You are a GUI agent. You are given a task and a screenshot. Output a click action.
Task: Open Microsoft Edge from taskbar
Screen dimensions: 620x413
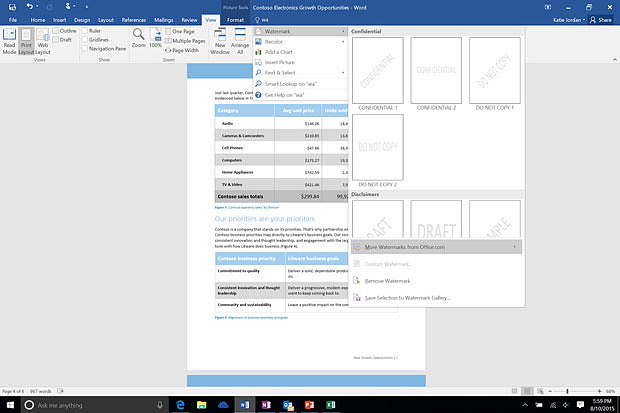pos(181,405)
